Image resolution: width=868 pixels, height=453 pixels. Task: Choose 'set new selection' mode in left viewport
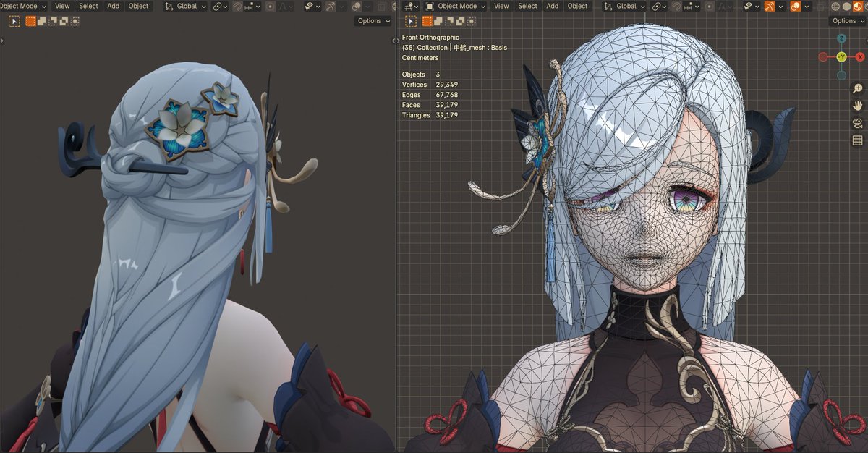click(x=30, y=21)
